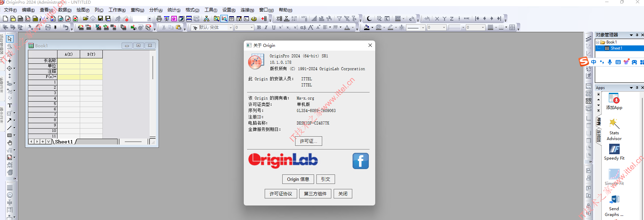The height and width of the screenshot is (220, 644).
Task: Launch the Speedy Fit app
Action: [x=614, y=152]
